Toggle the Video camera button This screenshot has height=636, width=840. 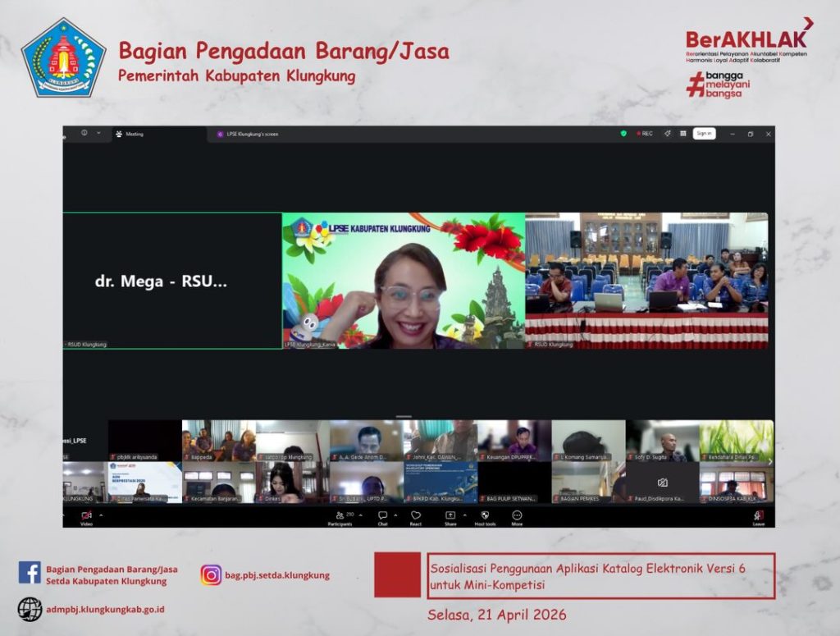(x=86, y=516)
